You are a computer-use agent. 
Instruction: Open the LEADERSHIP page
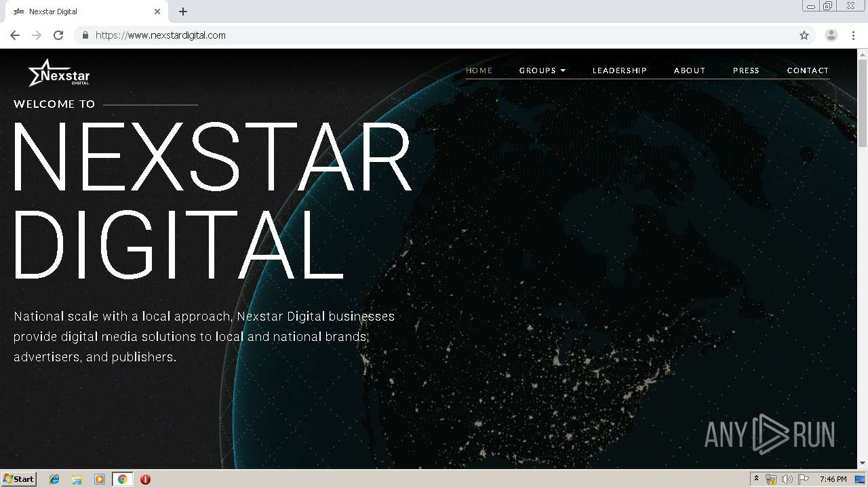click(x=620, y=70)
